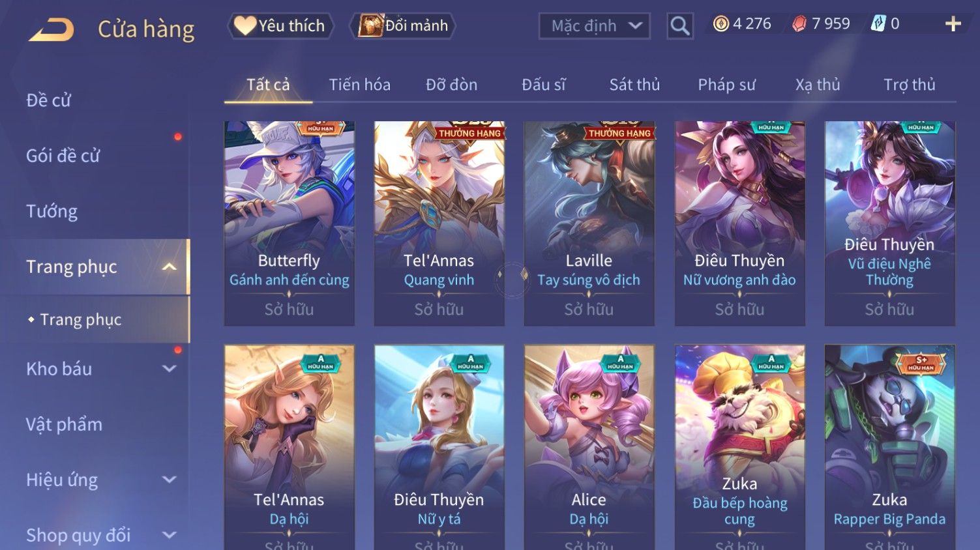Expand the Kho báu sidebar section

tap(169, 369)
